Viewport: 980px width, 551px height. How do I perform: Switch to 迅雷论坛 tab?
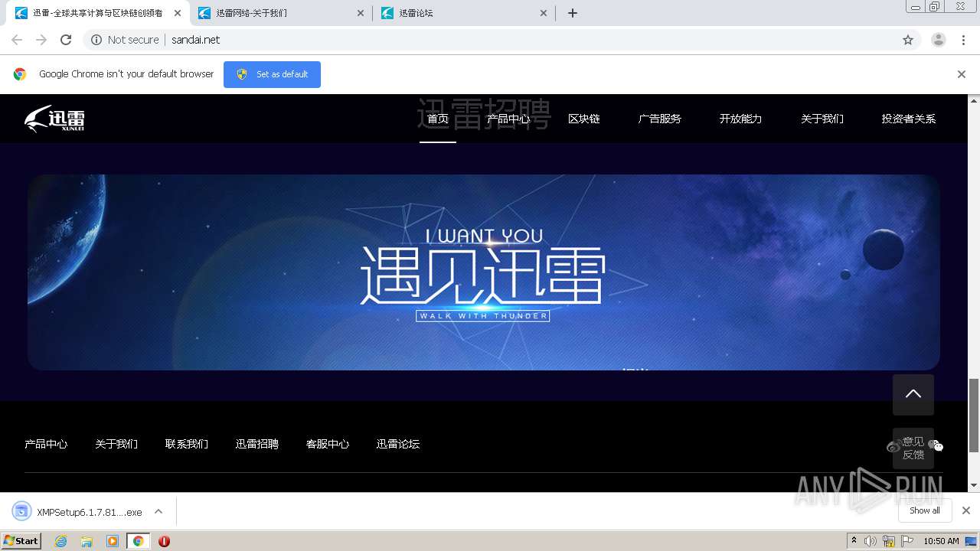tap(463, 13)
